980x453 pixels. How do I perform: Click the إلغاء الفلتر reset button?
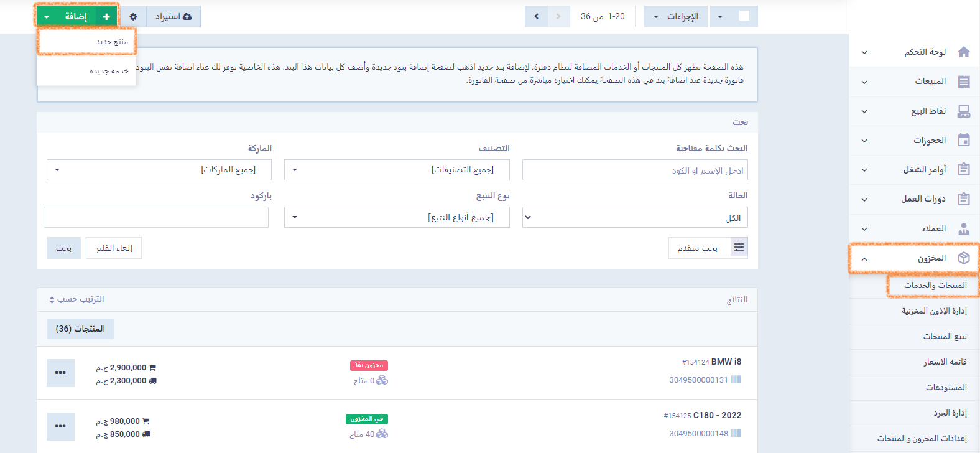(114, 248)
